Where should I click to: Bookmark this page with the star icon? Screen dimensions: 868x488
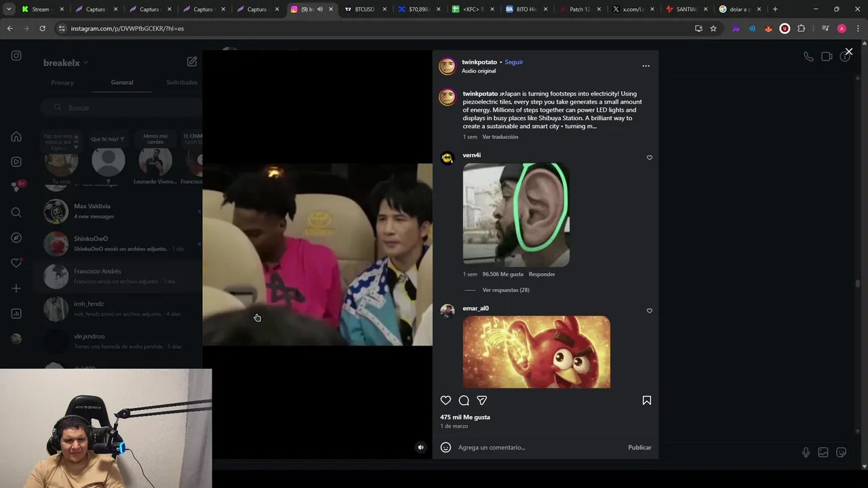[713, 28]
